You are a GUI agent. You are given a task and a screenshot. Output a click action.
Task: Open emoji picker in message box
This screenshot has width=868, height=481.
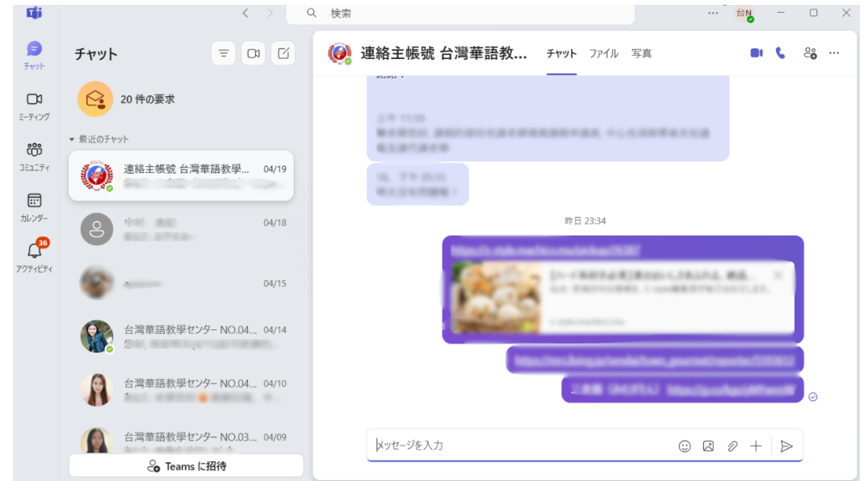click(685, 445)
